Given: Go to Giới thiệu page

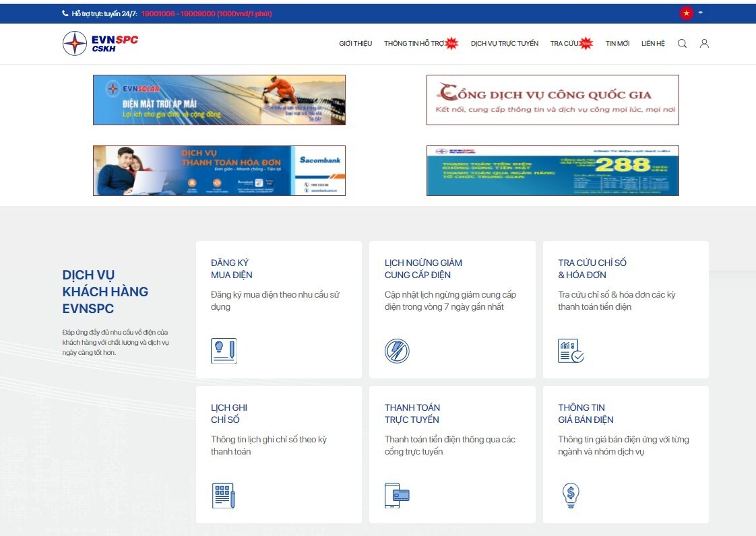Looking at the screenshot, I should pyautogui.click(x=355, y=44).
